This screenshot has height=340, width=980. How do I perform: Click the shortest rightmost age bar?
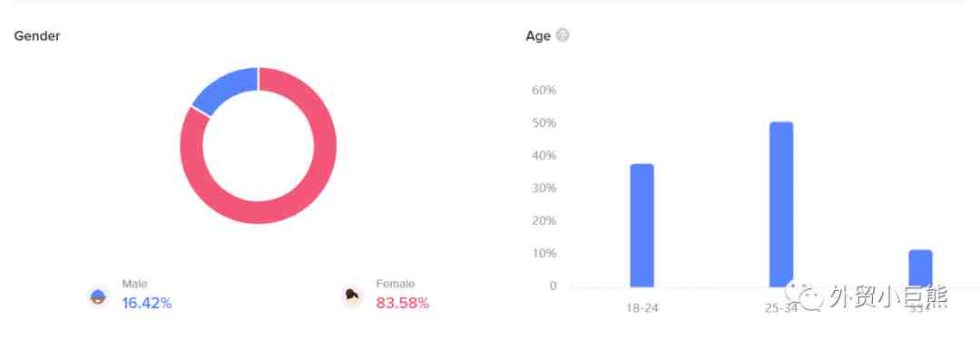click(x=921, y=268)
